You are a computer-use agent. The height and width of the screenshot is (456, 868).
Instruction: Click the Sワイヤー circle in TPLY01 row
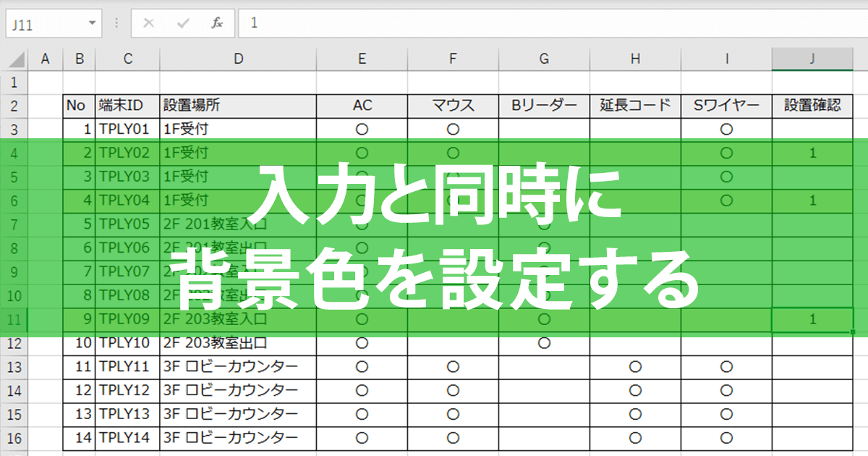(x=727, y=130)
